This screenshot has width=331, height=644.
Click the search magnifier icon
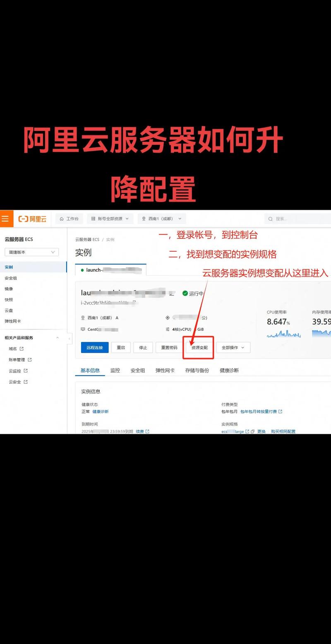click(x=270, y=219)
